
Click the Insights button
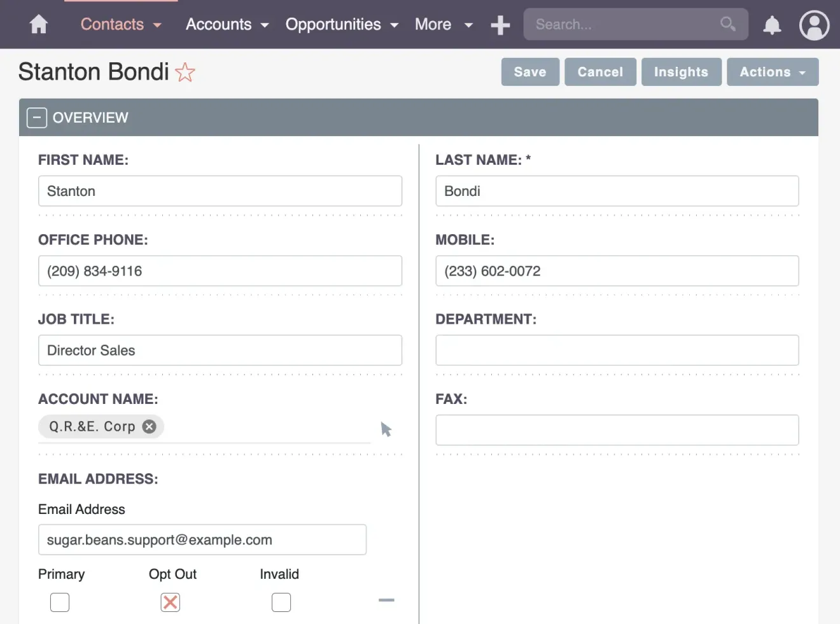(x=682, y=72)
